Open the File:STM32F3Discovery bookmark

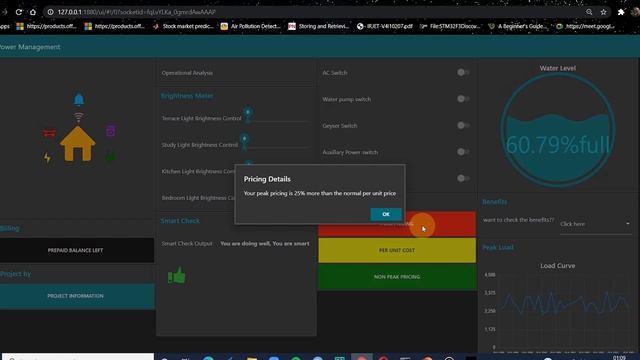[450, 26]
